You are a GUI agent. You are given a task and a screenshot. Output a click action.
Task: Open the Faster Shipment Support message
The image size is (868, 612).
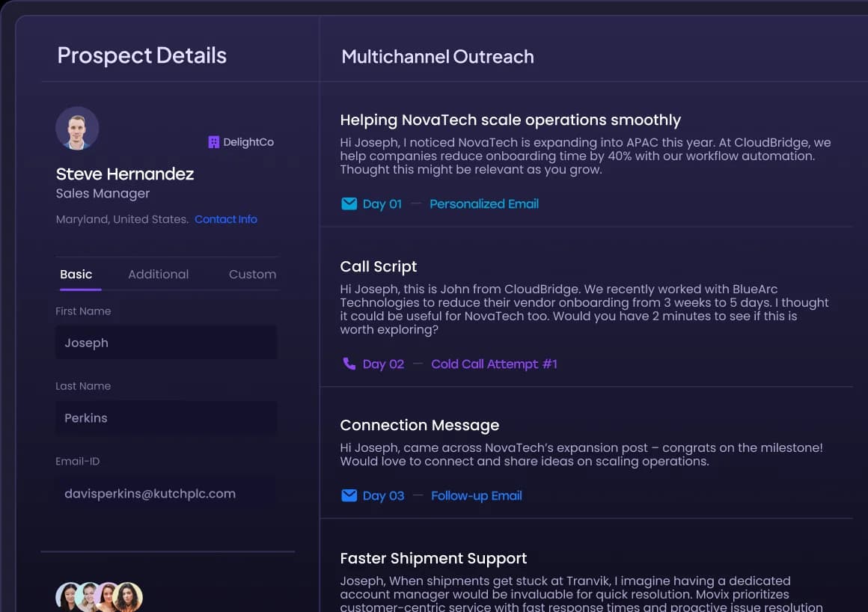point(433,558)
